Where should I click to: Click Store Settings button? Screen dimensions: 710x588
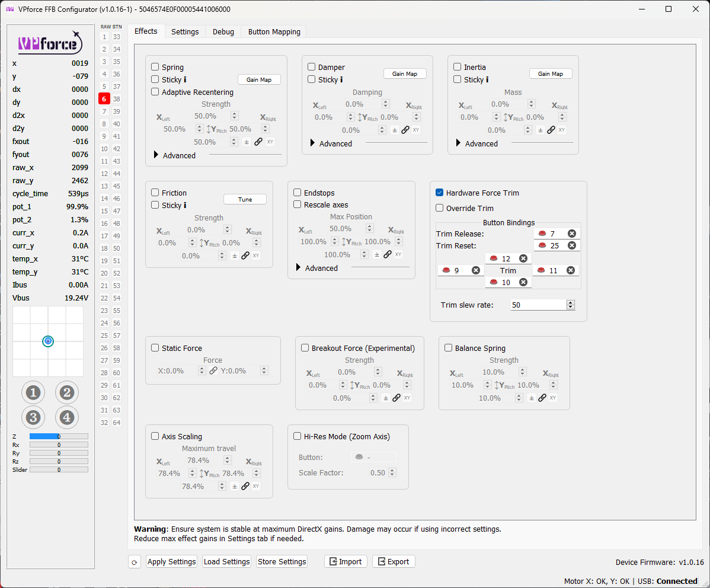[x=282, y=562]
